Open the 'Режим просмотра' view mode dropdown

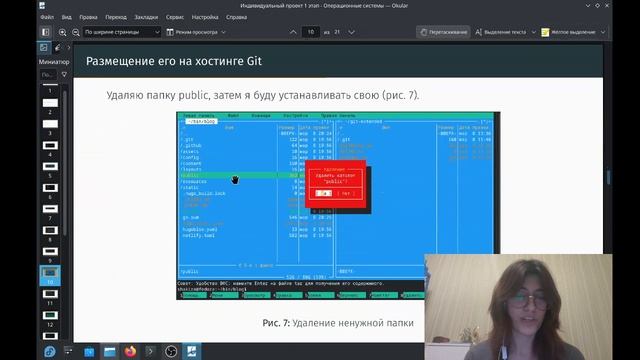coord(196,32)
